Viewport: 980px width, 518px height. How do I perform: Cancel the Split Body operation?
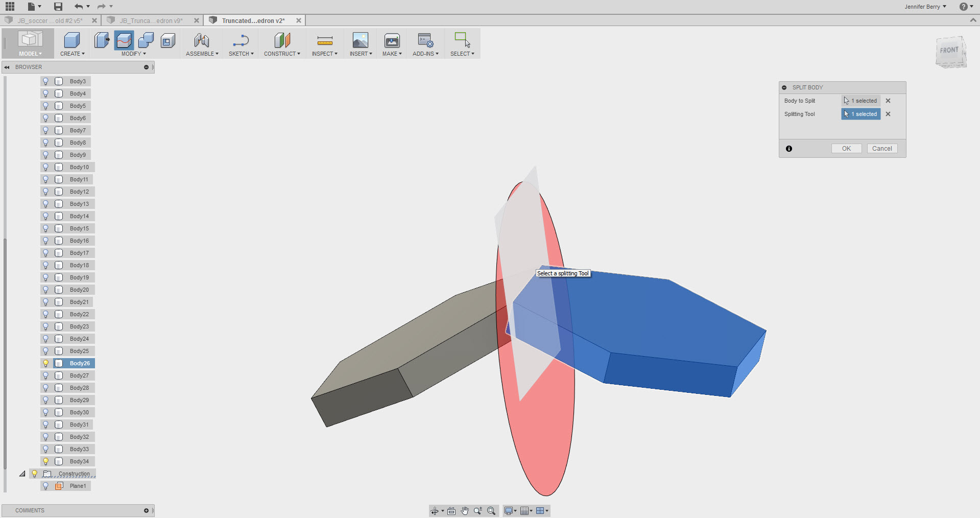coord(882,148)
